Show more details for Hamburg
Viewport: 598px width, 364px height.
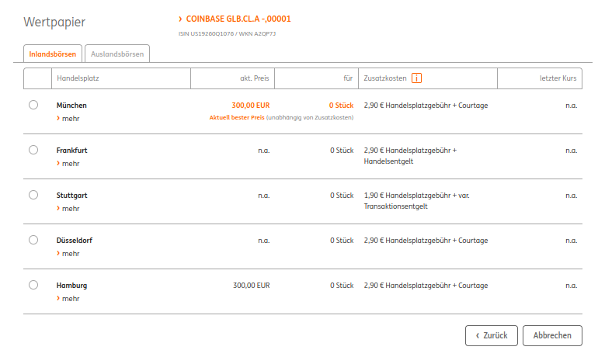pos(68,299)
